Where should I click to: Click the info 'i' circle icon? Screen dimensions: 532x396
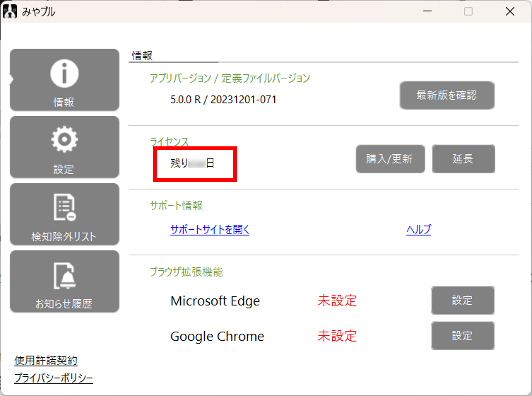64,73
